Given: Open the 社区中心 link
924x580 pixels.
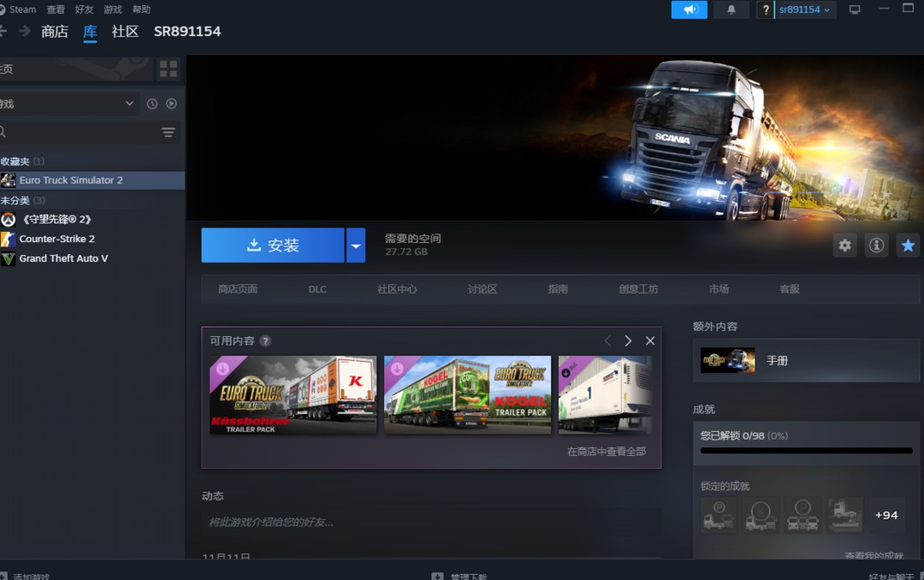Looking at the screenshot, I should click(x=397, y=289).
